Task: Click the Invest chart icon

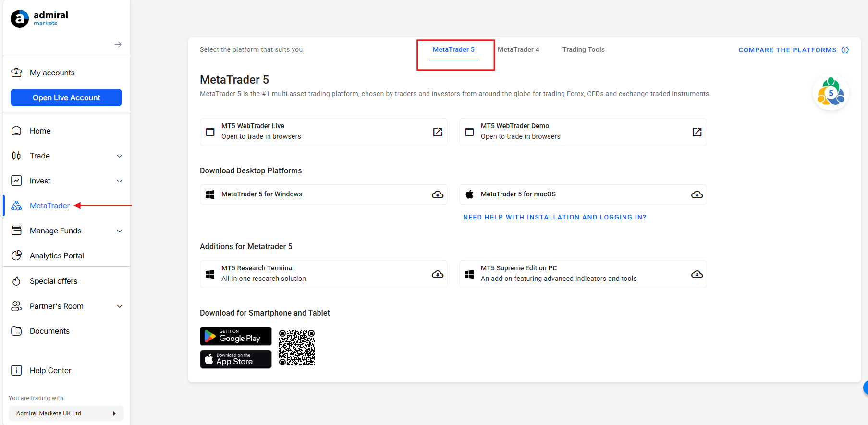Action: [16, 181]
